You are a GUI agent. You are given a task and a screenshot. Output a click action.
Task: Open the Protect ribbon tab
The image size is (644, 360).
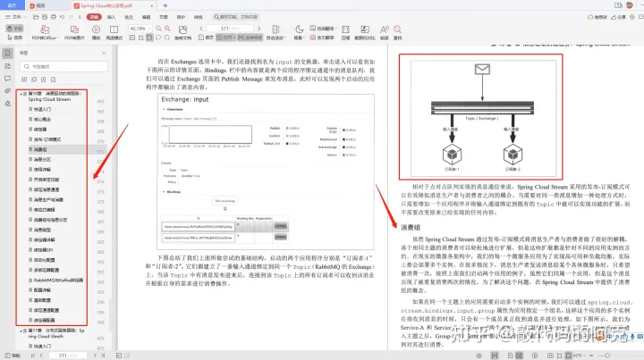(x=181, y=17)
